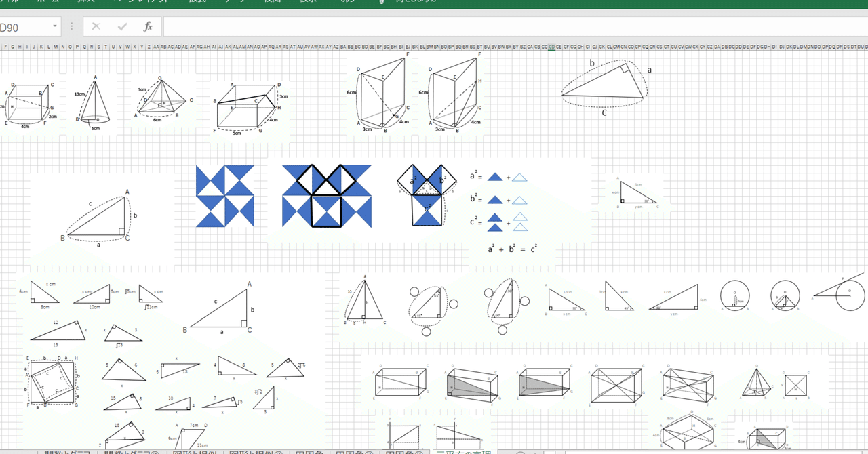Click into the empty formula bar field
Image resolution: width=868 pixels, height=454 pixels.
[515, 27]
